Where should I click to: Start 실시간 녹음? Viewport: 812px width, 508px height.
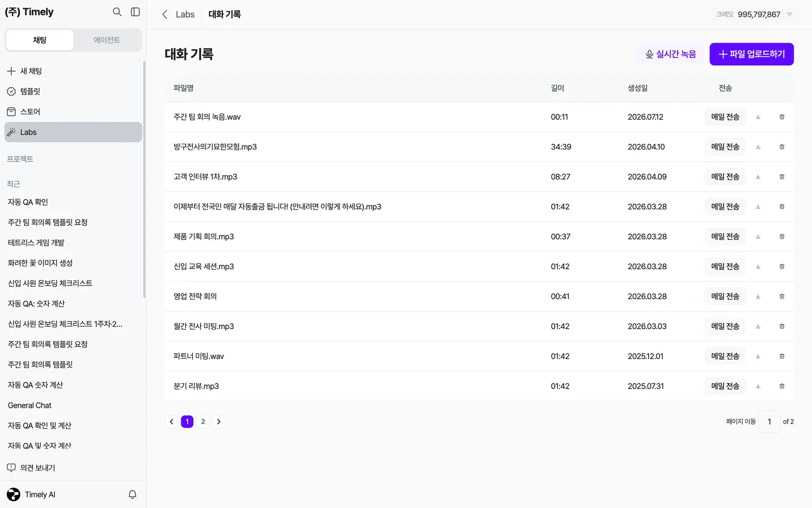click(670, 54)
